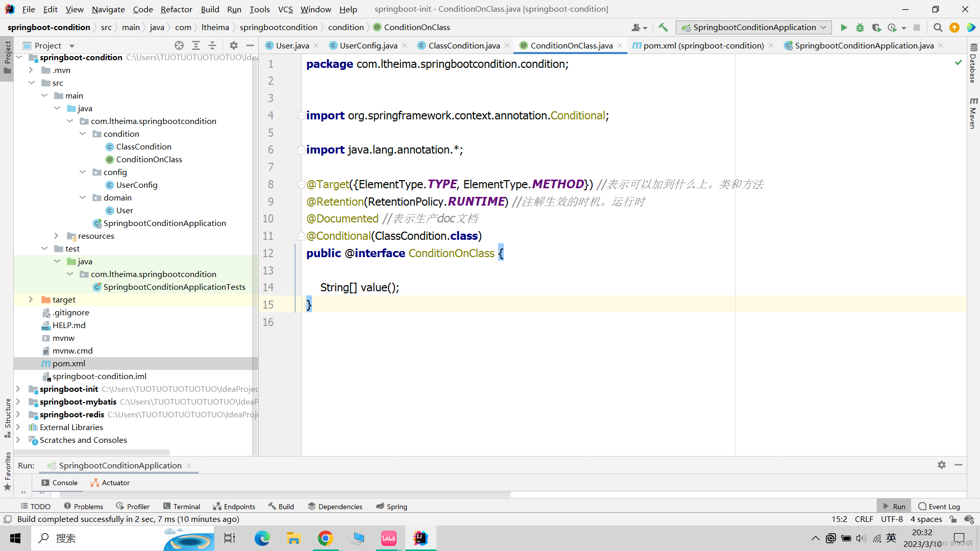Image resolution: width=980 pixels, height=551 pixels.
Task: Run the SpringbootConditionApplication with the green Run icon
Action: tap(844, 28)
